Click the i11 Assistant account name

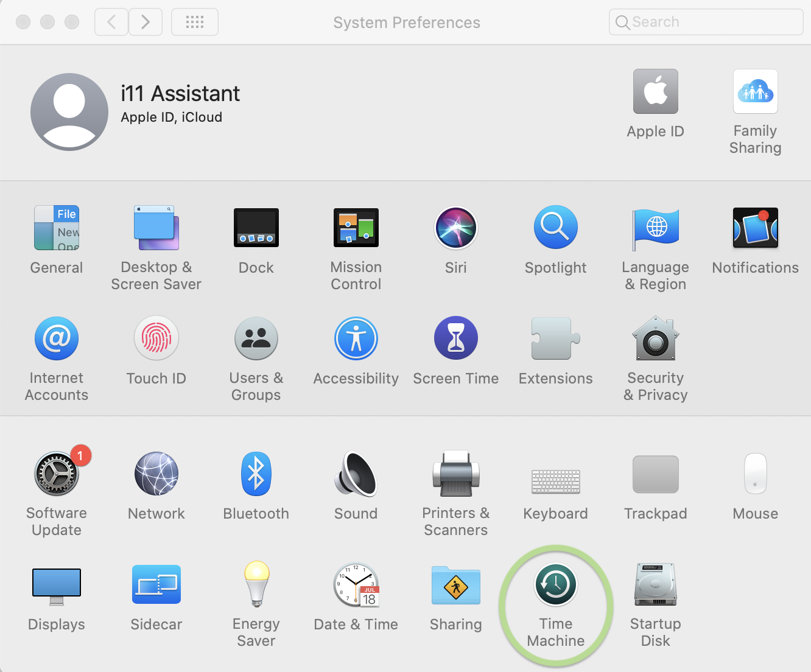(x=180, y=93)
